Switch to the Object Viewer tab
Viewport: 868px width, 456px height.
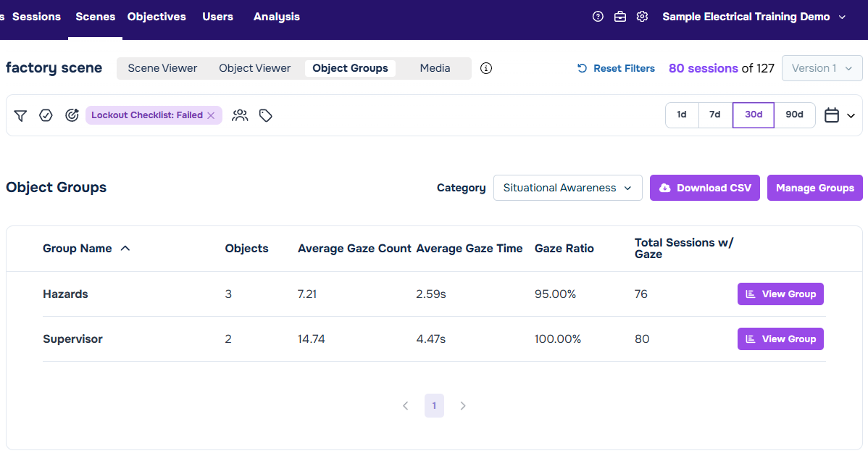pyautogui.click(x=254, y=68)
